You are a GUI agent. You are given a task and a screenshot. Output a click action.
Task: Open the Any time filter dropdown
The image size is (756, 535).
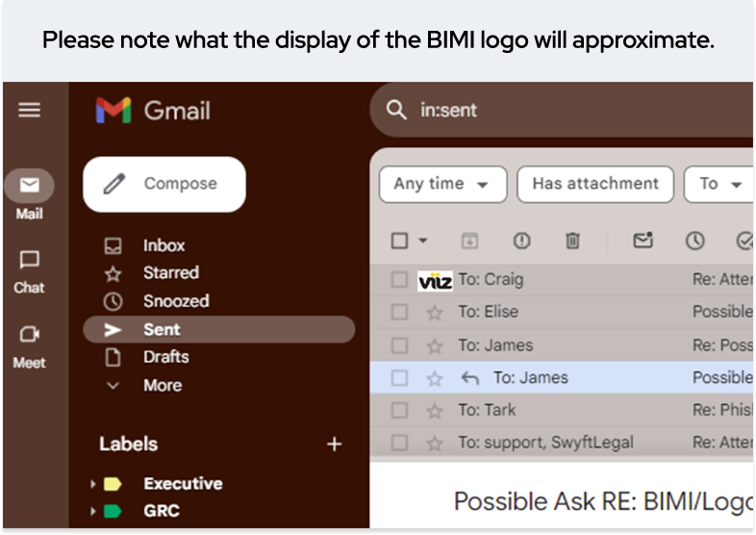coord(442,184)
